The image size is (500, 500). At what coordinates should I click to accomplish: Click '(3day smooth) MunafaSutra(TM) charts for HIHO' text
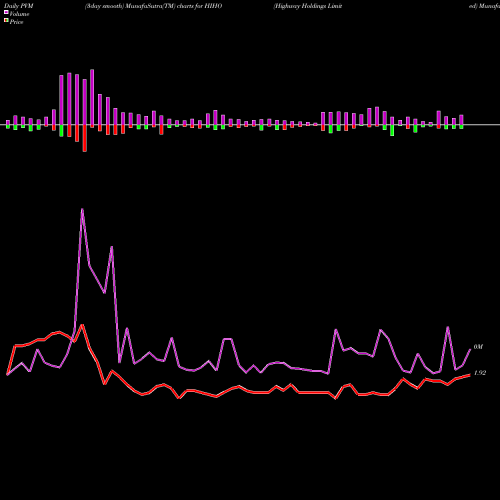(x=153, y=6)
